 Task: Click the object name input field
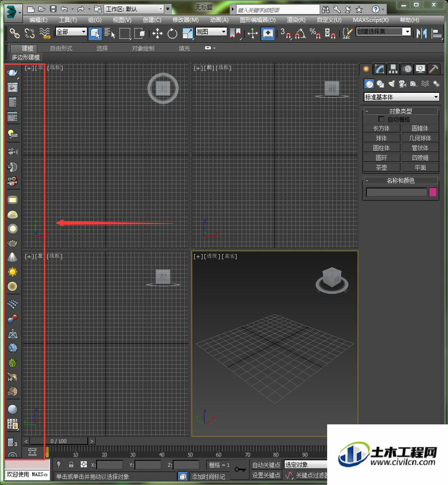pyautogui.click(x=396, y=192)
